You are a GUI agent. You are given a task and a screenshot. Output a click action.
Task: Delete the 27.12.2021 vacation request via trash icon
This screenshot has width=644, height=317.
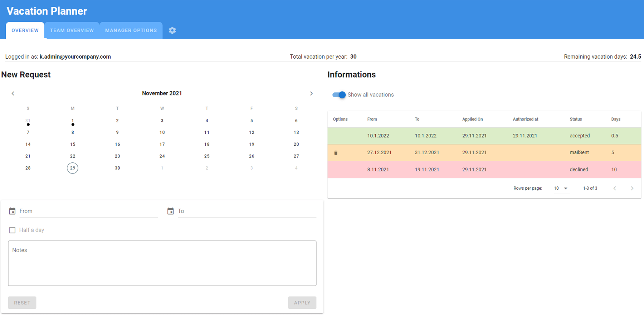pos(336,153)
